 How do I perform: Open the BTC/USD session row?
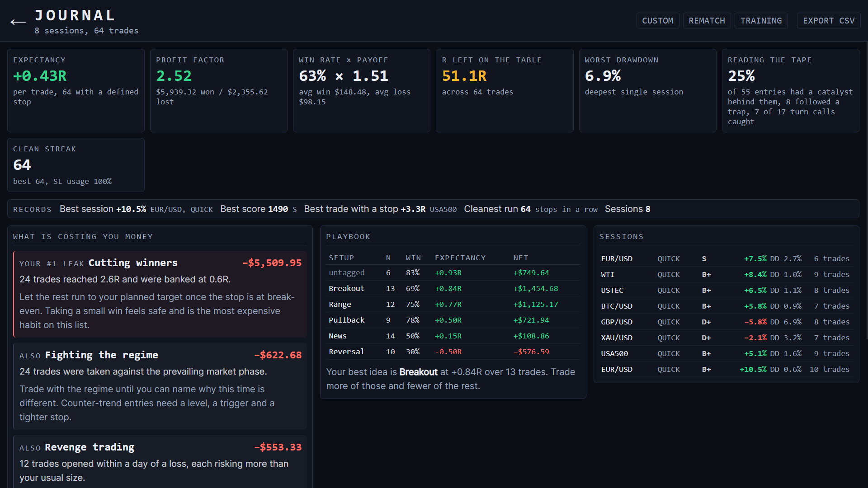726,306
